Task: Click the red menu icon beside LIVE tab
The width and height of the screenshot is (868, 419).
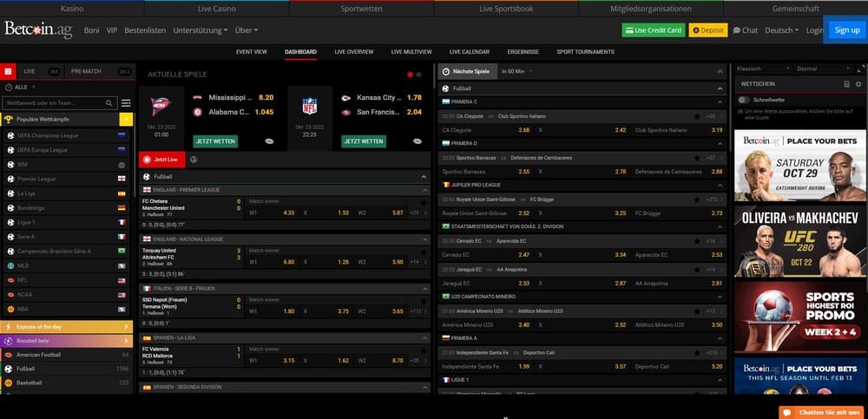Action: [x=8, y=71]
